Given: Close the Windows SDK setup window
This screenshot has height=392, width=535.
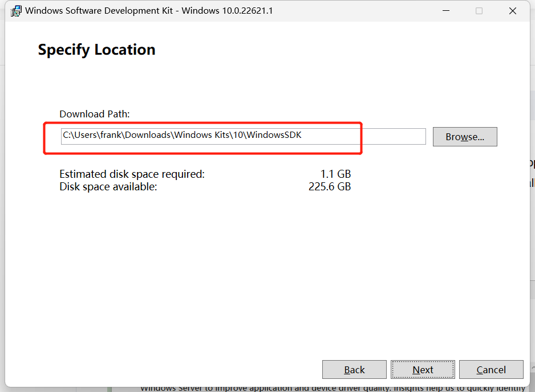Looking at the screenshot, I should pos(513,11).
